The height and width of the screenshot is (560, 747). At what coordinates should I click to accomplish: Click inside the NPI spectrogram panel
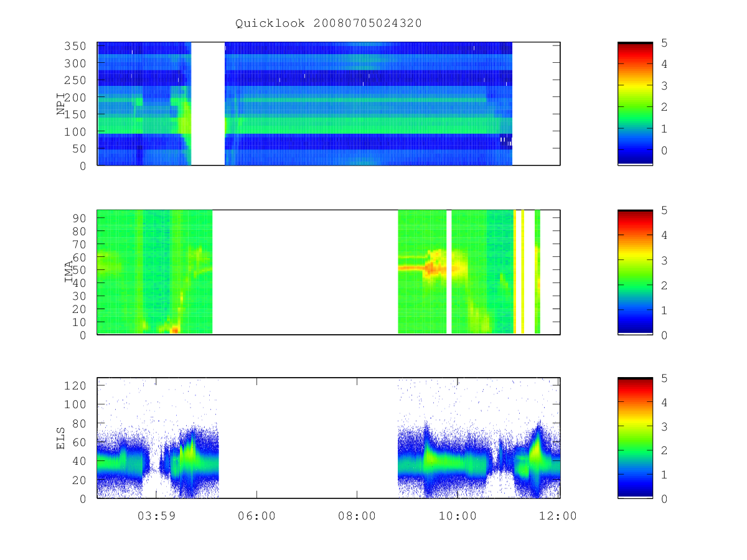(329, 104)
